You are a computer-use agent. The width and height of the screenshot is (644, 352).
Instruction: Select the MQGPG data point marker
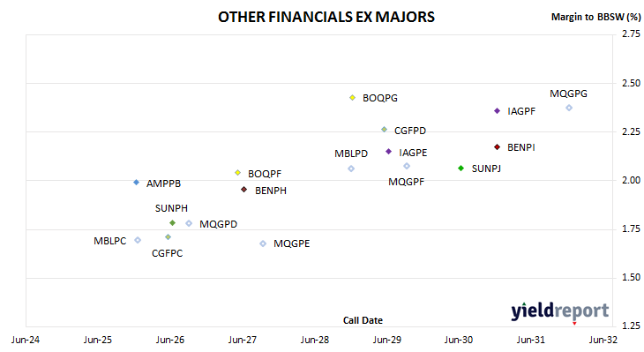tap(569, 108)
